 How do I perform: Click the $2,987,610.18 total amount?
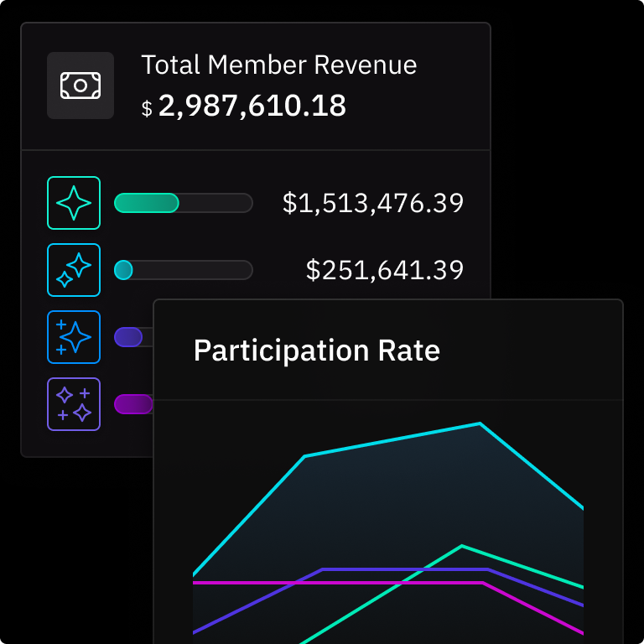pyautogui.click(x=252, y=106)
